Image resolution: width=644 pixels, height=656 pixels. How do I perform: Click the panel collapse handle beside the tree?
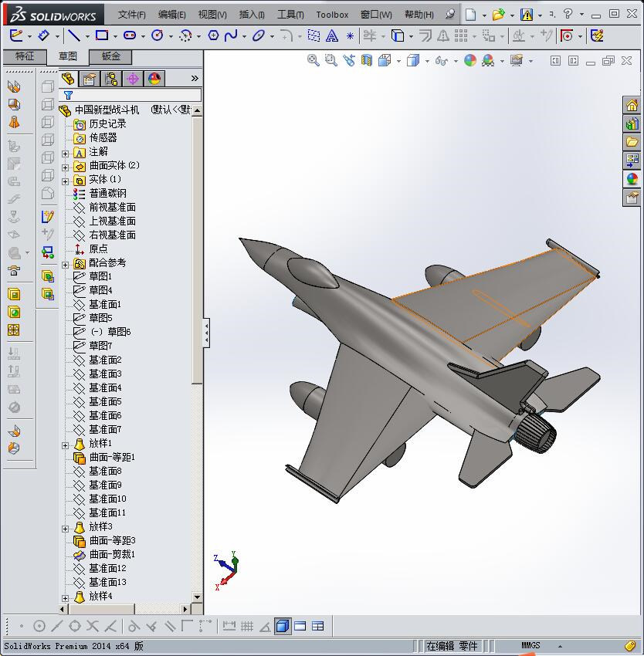pos(206,333)
